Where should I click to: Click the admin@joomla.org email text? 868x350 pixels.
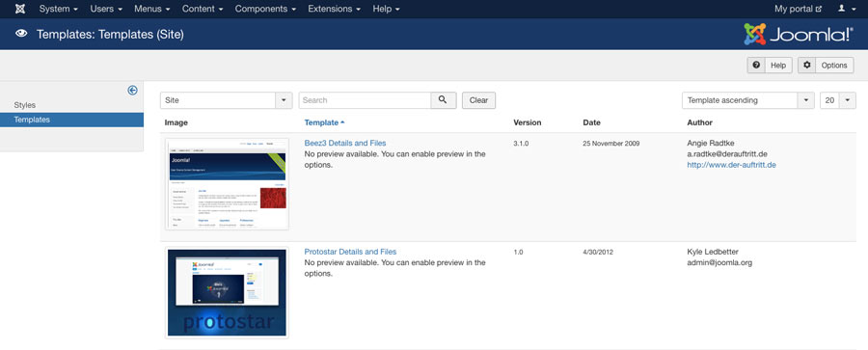tap(719, 262)
